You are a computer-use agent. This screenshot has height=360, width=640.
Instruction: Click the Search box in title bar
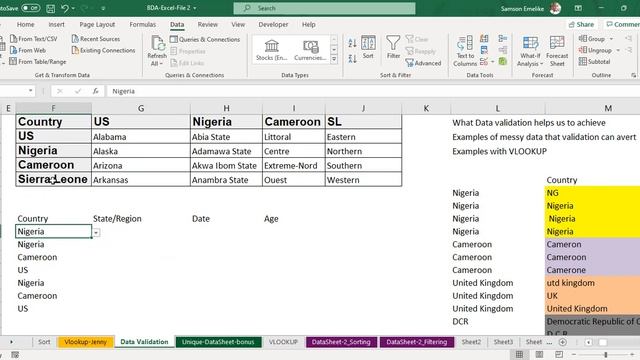(x=324, y=8)
